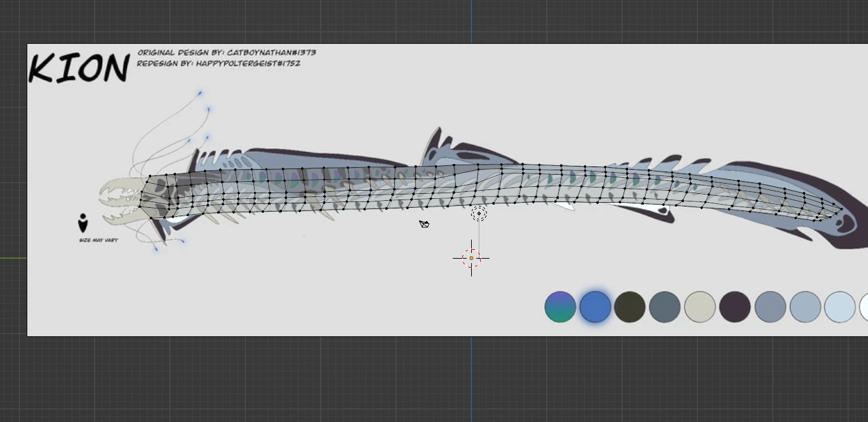Click the 3D cursor crosshair
Image resolution: width=868 pixels, height=422 pixels.
(x=471, y=258)
